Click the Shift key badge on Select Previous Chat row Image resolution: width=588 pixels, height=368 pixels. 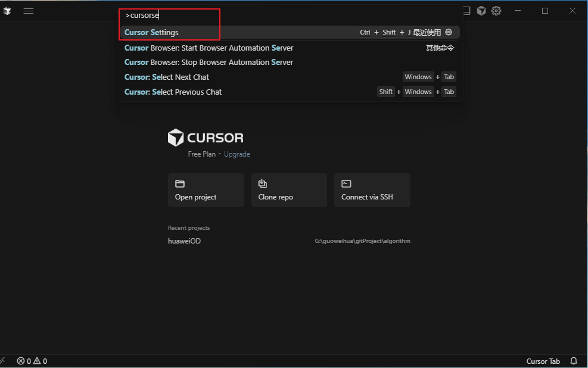pos(385,92)
